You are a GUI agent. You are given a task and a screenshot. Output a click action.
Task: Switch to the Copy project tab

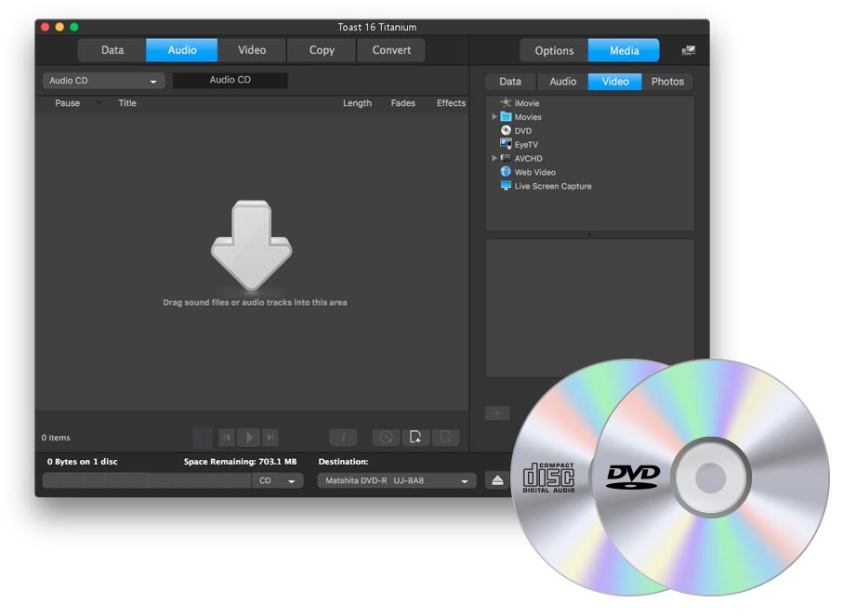coord(322,50)
